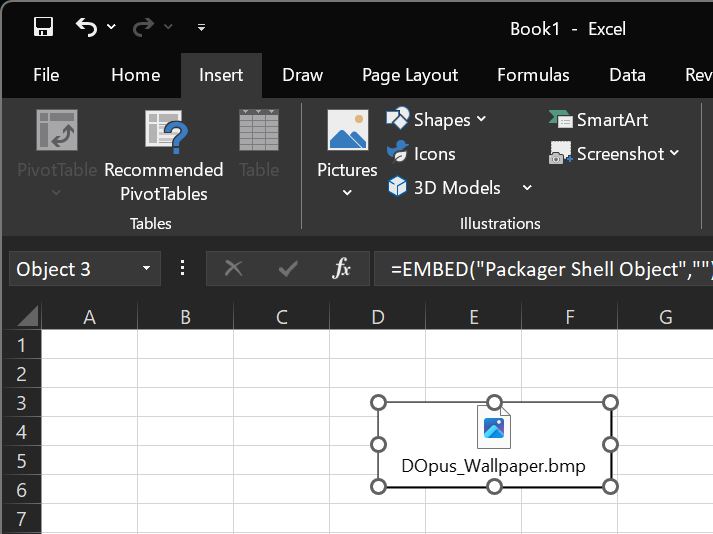Select row 4 header
The height and width of the screenshot is (534, 713).
click(x=21, y=432)
